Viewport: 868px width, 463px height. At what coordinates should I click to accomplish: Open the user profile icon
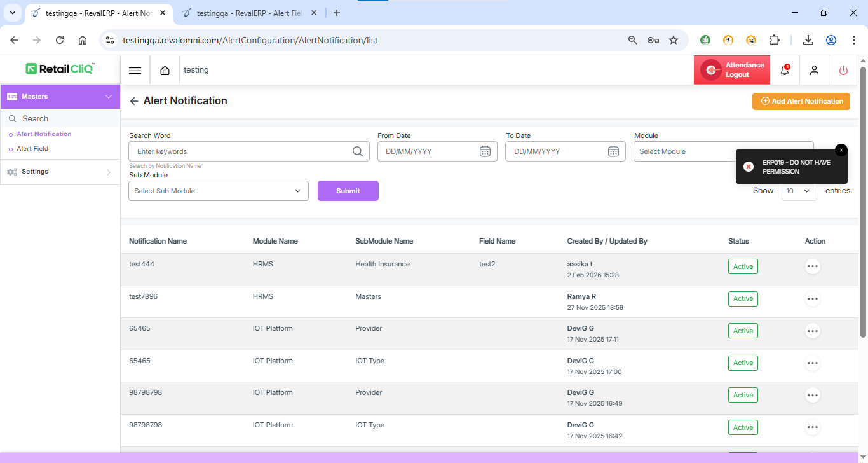814,71
